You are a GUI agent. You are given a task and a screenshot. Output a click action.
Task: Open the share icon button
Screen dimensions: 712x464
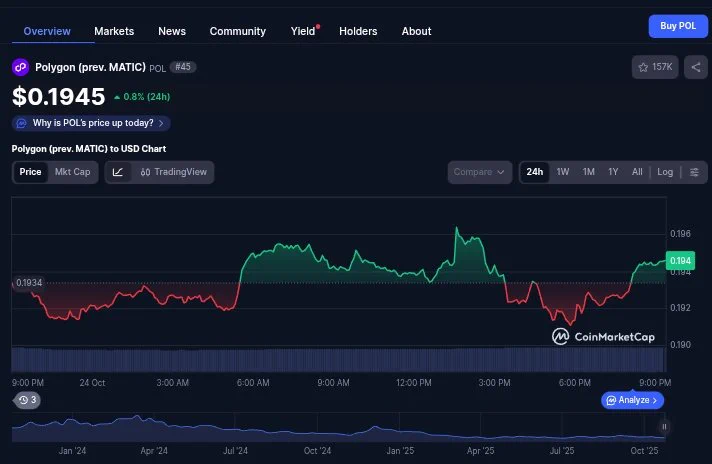click(x=696, y=67)
